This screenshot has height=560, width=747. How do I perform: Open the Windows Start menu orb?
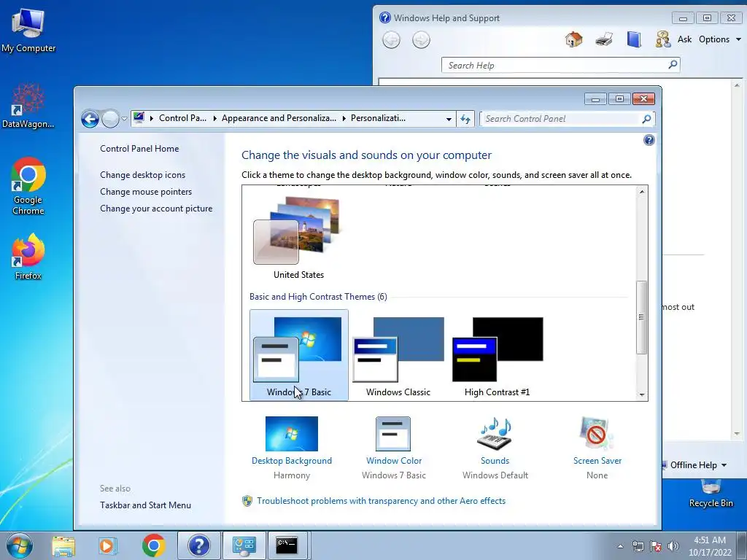tap(20, 545)
